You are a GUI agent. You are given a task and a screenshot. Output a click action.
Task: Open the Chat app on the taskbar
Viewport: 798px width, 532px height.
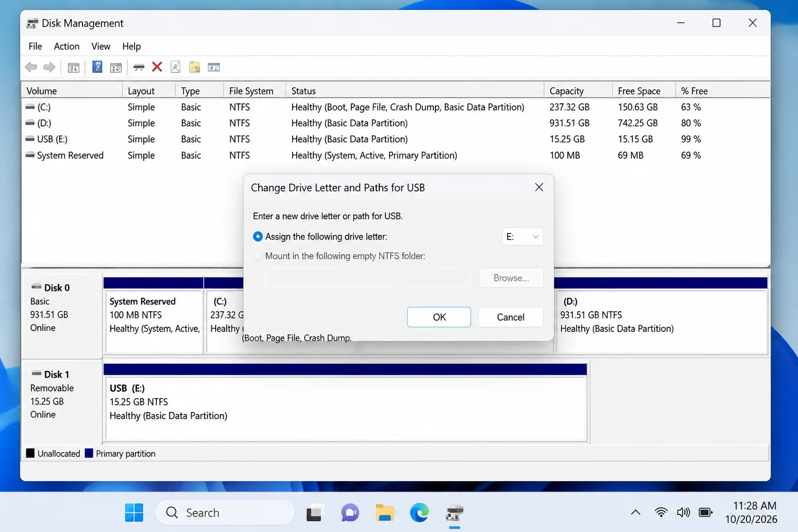(350, 513)
